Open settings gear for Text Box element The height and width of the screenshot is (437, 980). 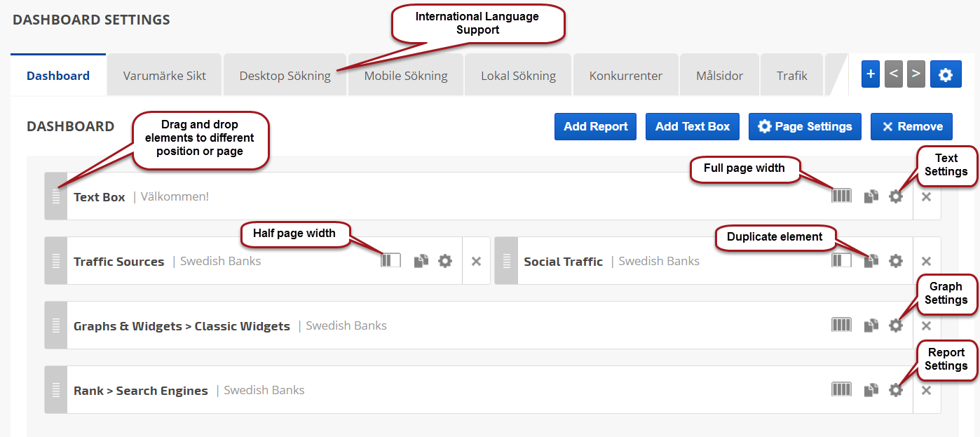click(x=895, y=196)
